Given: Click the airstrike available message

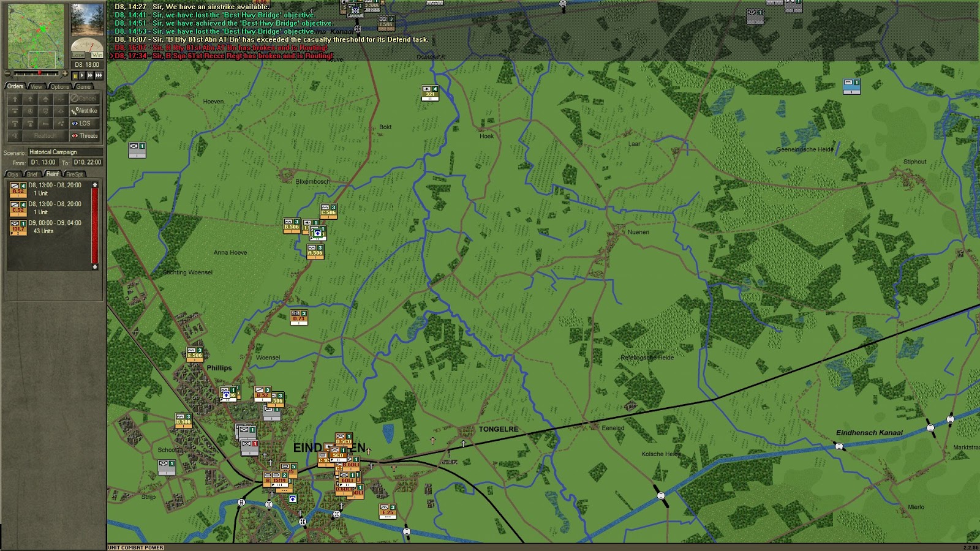Looking at the screenshot, I should pyautogui.click(x=192, y=7).
